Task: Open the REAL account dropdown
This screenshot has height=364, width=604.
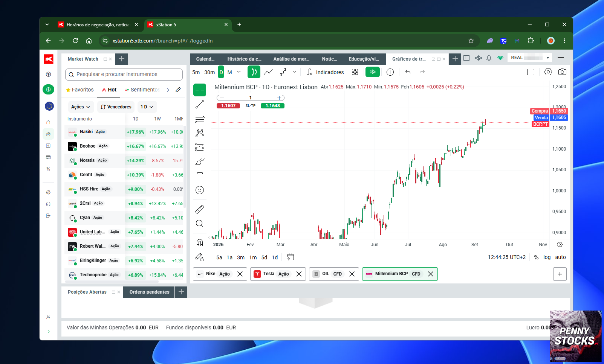Action: pos(530,58)
